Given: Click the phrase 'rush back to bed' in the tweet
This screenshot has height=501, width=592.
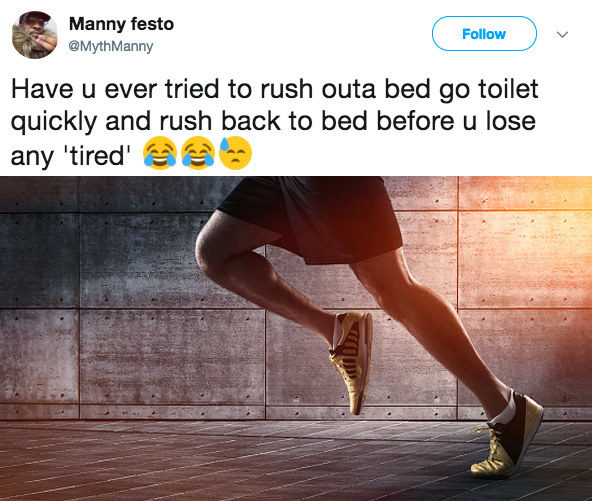Looking at the screenshot, I should tap(264, 121).
